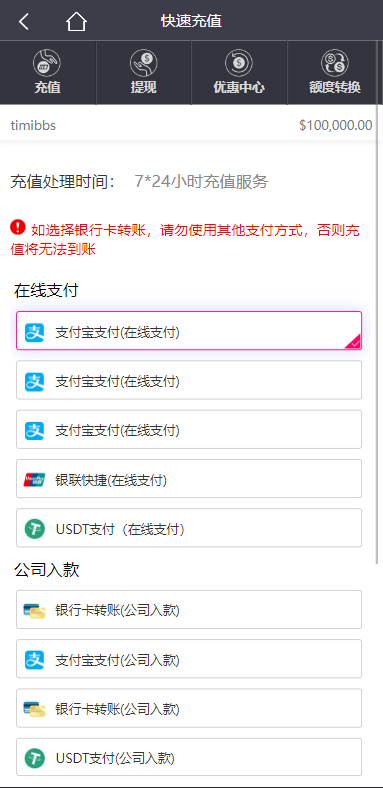Go back using the left arrow icon
The image size is (383, 788).
[24, 21]
